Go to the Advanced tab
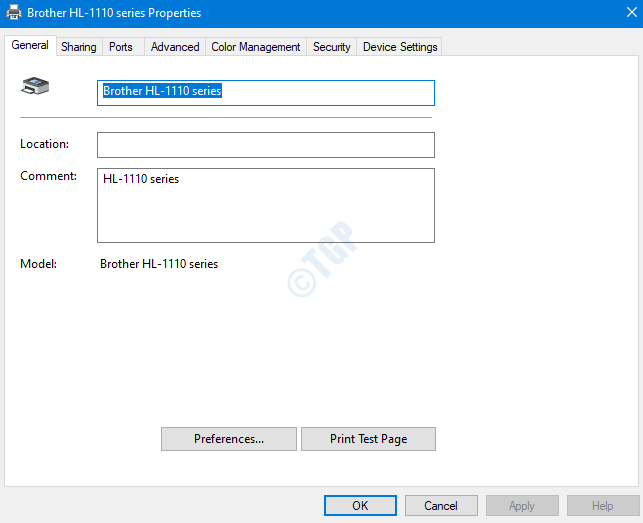Screen dimensions: 643x523 (175, 47)
